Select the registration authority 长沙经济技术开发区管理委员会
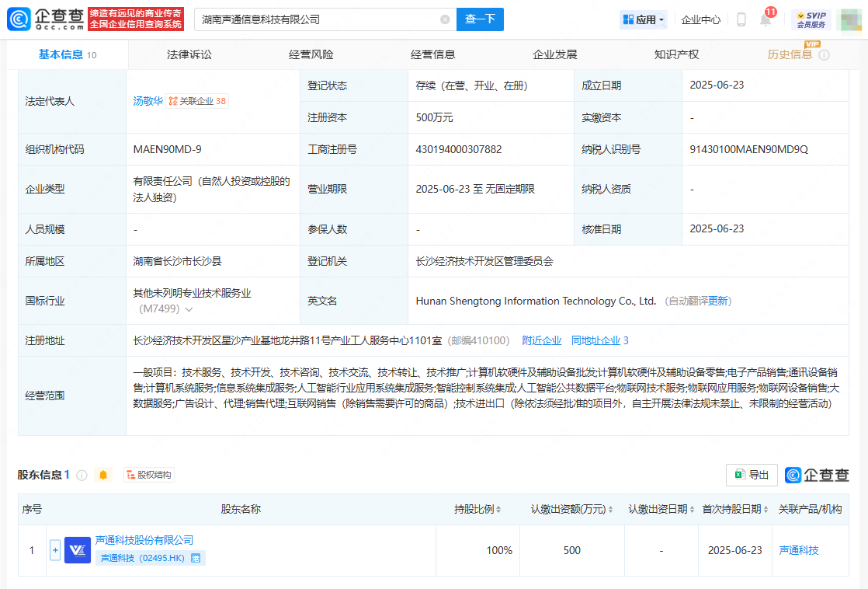The height and width of the screenshot is (589, 868). 484,262
